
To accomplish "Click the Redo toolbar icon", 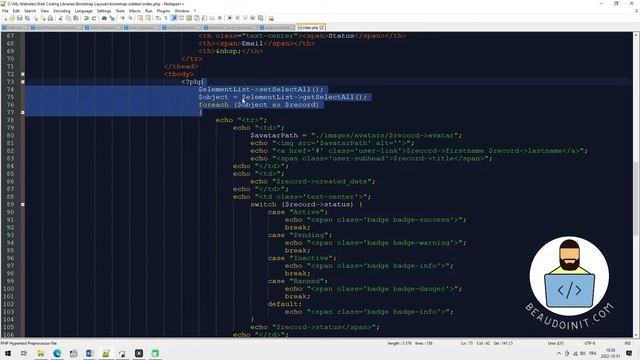I will click(94, 18).
